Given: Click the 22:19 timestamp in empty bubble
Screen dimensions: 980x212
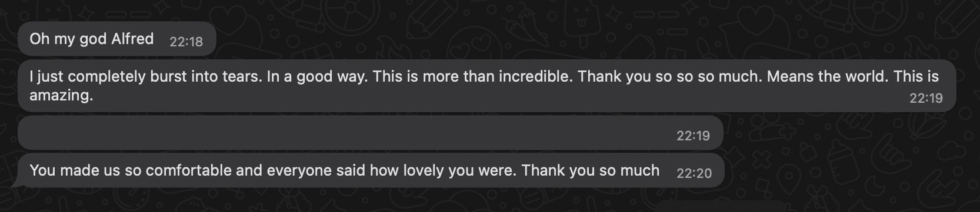Looking at the screenshot, I should click(693, 136).
